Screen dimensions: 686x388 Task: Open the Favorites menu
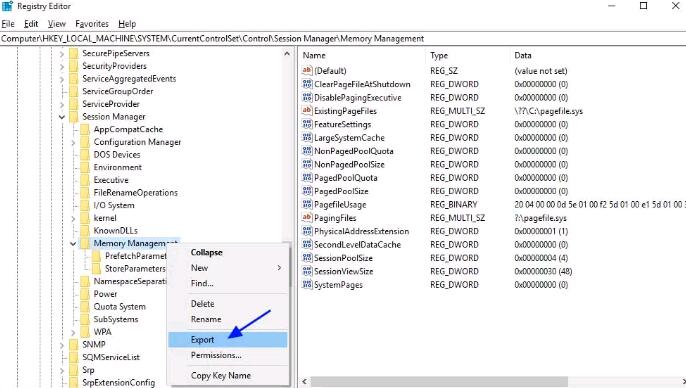click(x=92, y=24)
